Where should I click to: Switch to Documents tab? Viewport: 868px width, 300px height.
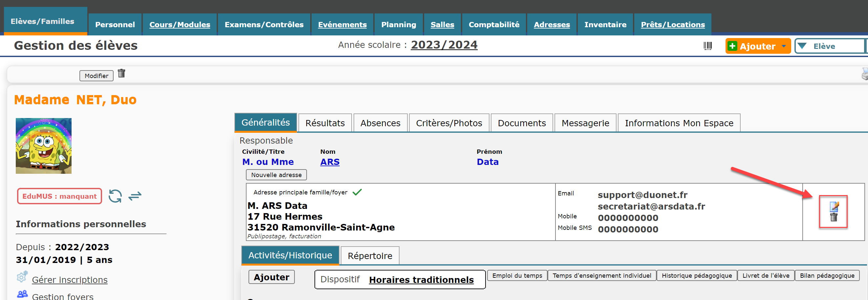click(x=522, y=123)
